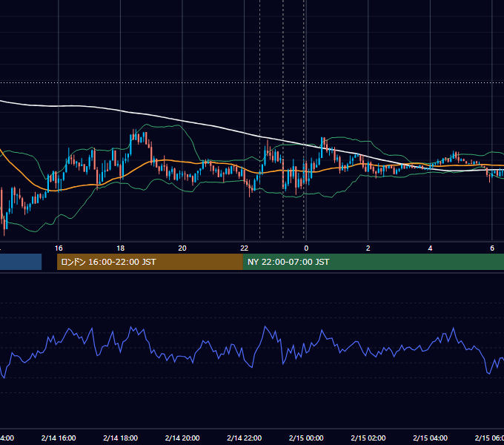The width and height of the screenshot is (504, 445).
Task: Click the 2/15 02:00 date label
Action: pos(368,438)
